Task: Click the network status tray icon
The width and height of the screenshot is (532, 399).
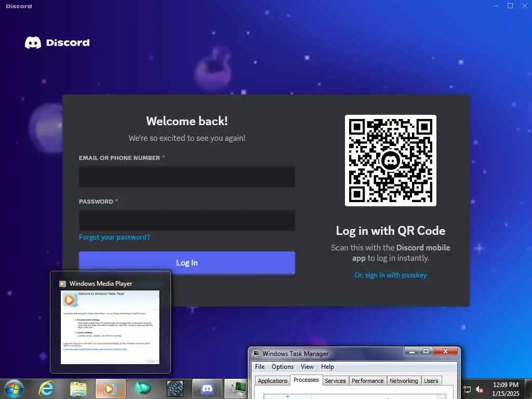Action: point(467,390)
